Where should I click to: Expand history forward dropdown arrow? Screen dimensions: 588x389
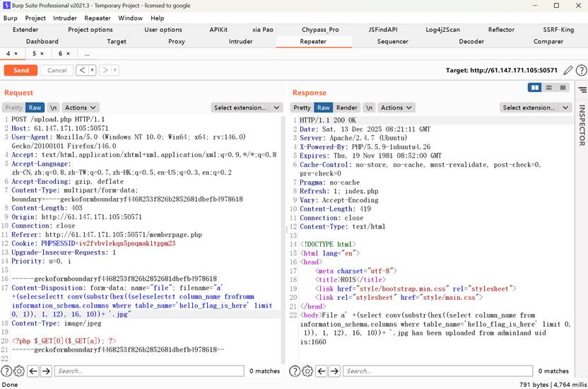pyautogui.click(x=115, y=70)
